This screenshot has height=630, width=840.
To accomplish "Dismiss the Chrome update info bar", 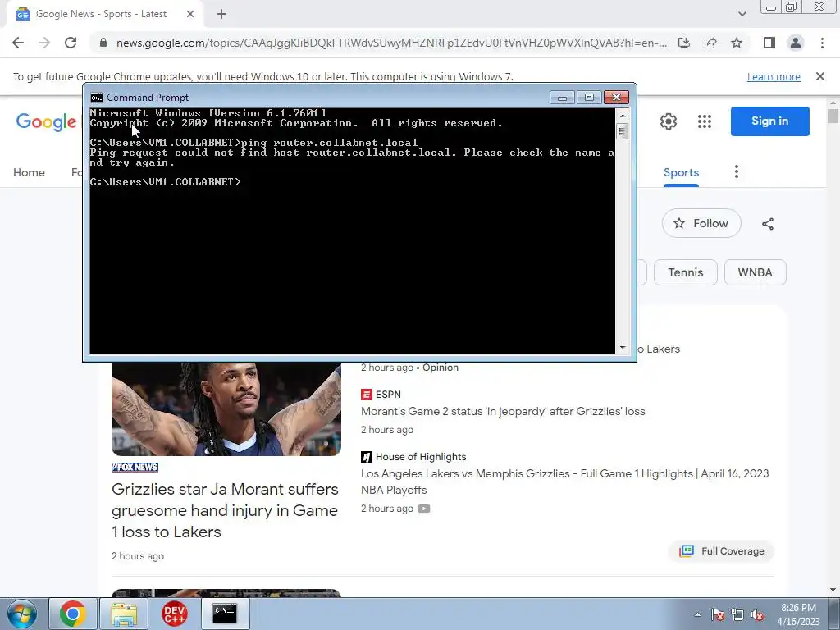I will [819, 76].
